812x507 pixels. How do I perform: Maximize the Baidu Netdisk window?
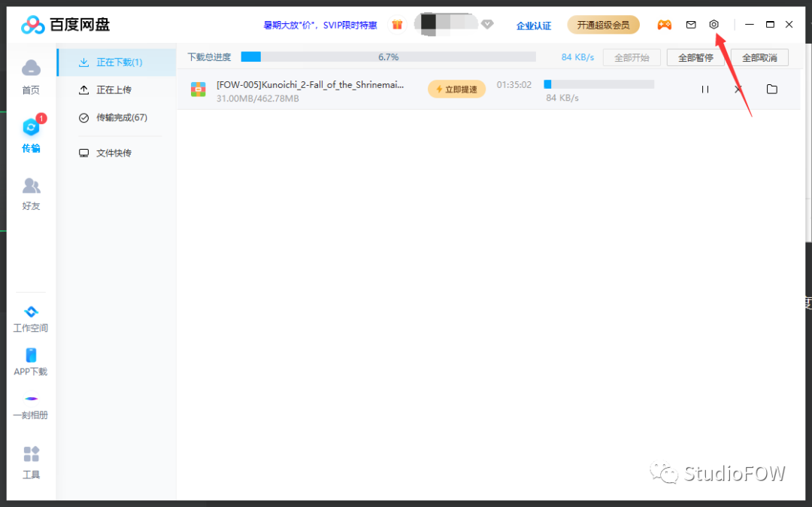770,24
